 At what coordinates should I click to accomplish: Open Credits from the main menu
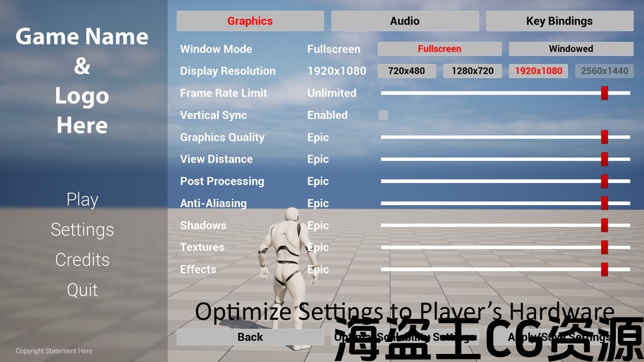click(83, 260)
